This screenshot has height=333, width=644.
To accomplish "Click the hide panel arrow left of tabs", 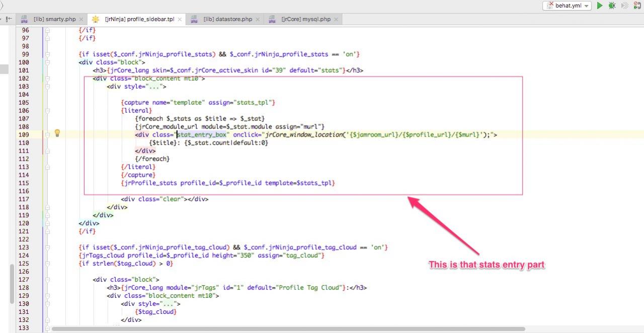I will (x=8, y=19).
